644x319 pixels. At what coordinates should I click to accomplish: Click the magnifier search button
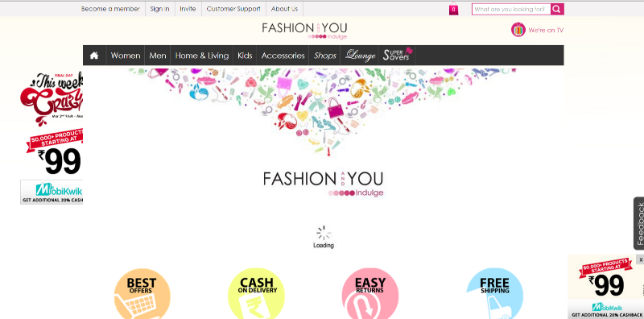point(557,9)
